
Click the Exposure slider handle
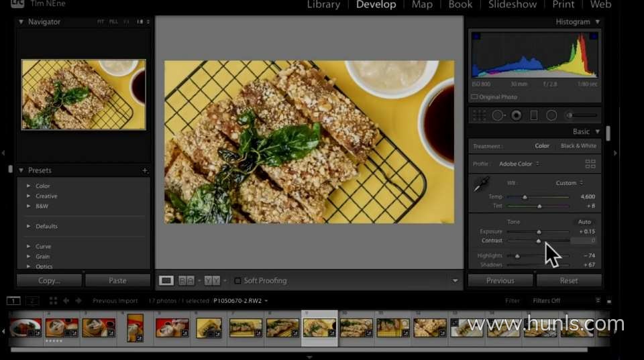click(x=539, y=232)
